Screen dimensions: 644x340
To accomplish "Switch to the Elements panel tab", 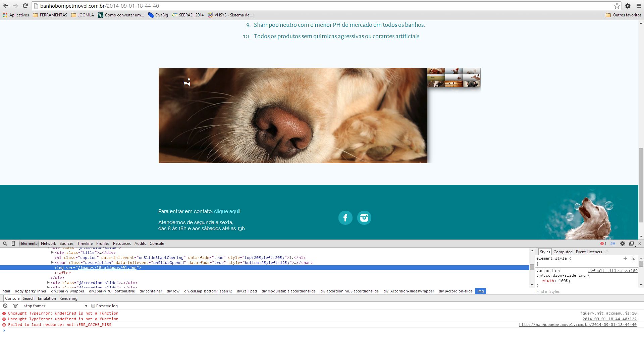I will pos(29,244).
